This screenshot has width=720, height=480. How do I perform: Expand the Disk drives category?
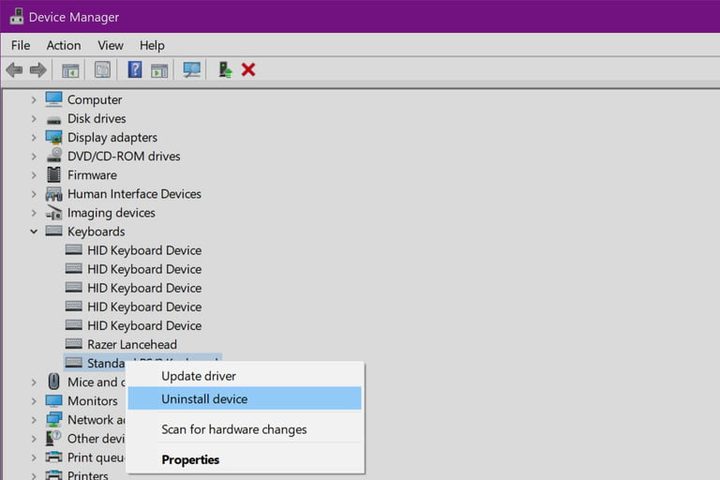(x=33, y=118)
